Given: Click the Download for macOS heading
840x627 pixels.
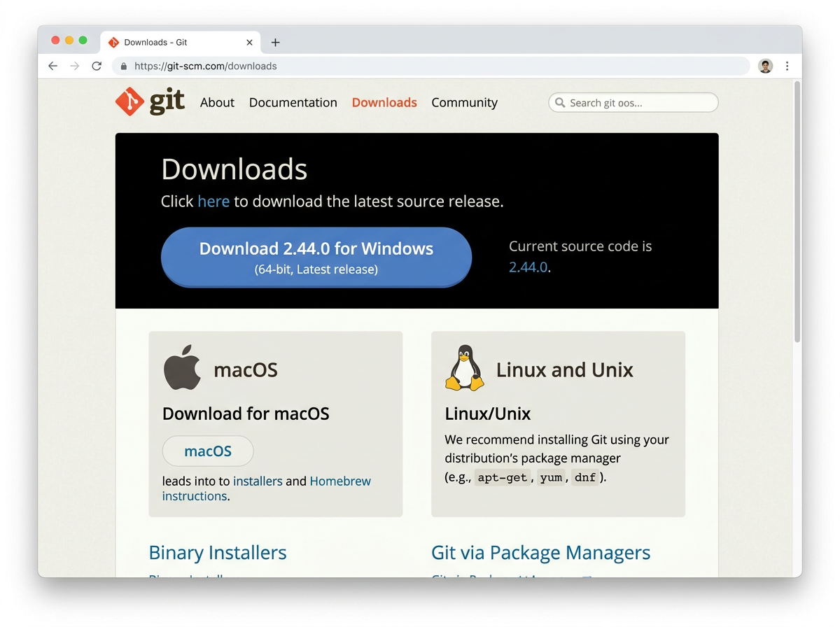Looking at the screenshot, I should [x=246, y=414].
